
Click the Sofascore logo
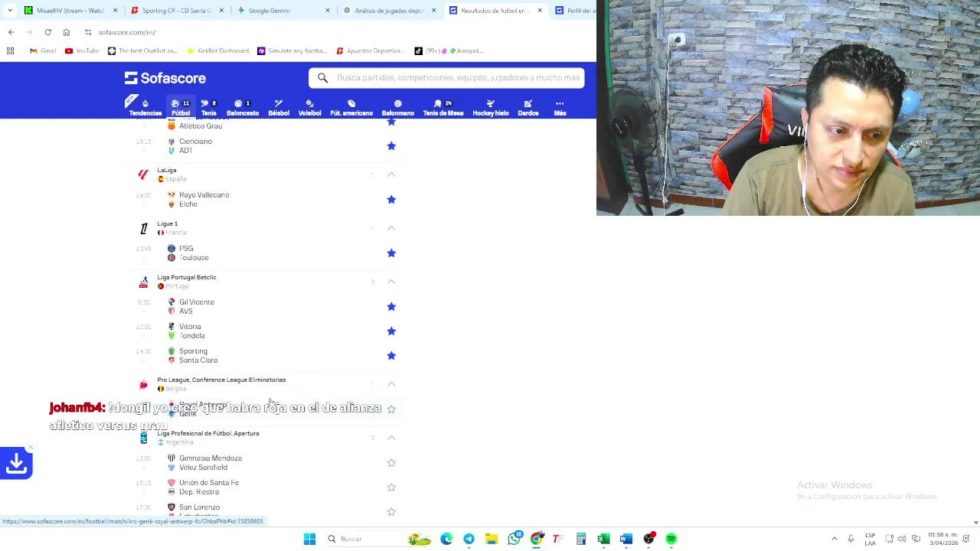(x=165, y=78)
